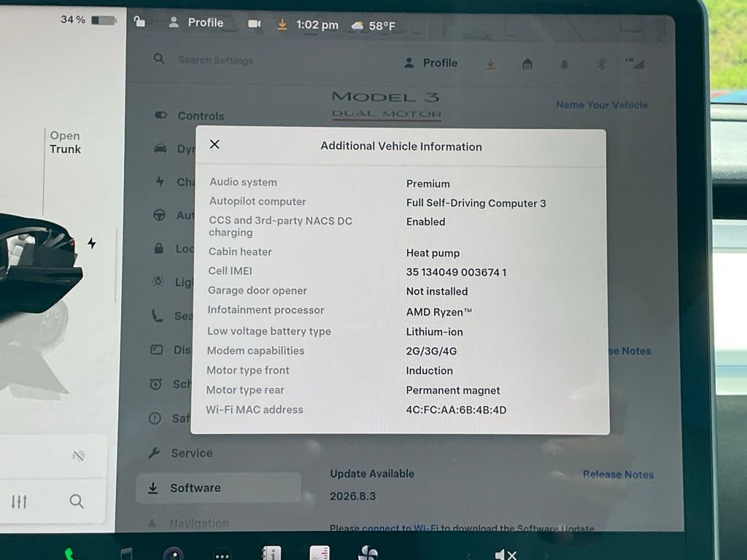
Task: Tap the cellular signal strength icon
Action: pyautogui.click(x=635, y=64)
